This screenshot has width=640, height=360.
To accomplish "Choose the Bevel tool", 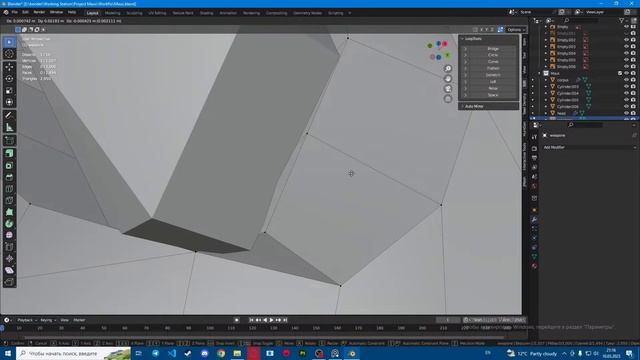I will pos(9,177).
